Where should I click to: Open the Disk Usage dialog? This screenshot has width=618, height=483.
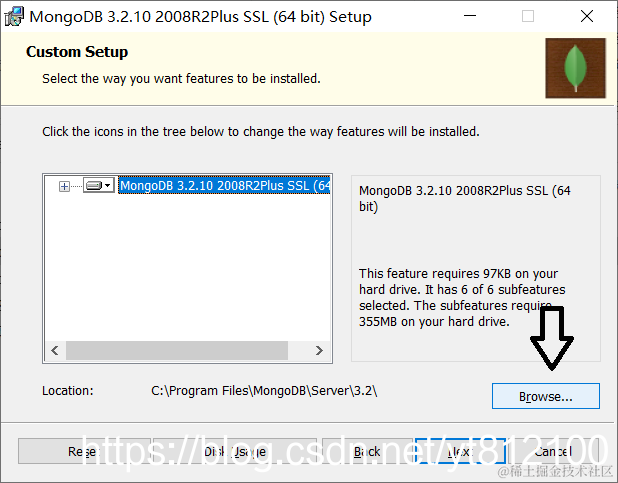235,451
